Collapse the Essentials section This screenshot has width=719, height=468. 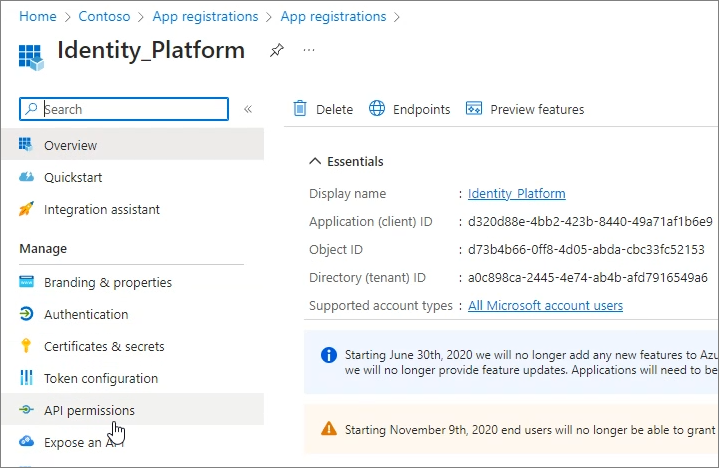(315, 161)
